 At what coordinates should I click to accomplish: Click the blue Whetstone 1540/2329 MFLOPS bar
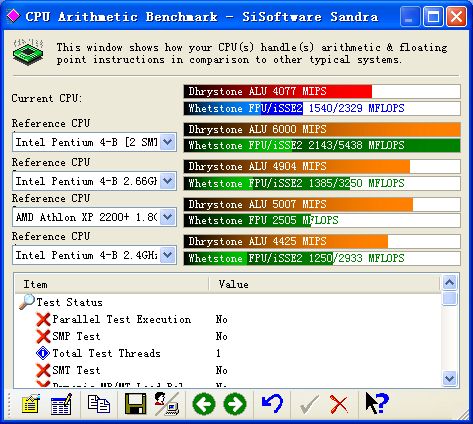[x=322, y=108]
